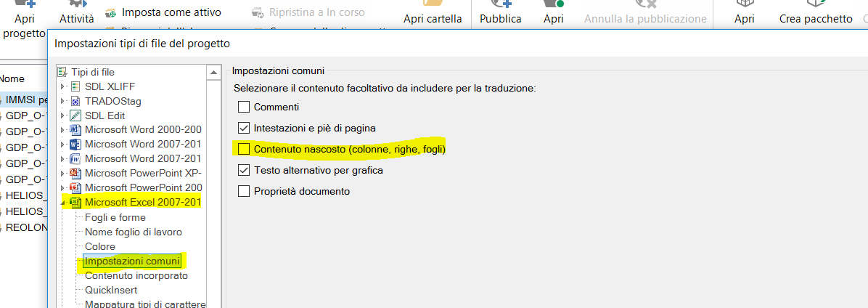Click Imposta come attivo
This screenshot has width=868, height=308.
point(171,12)
